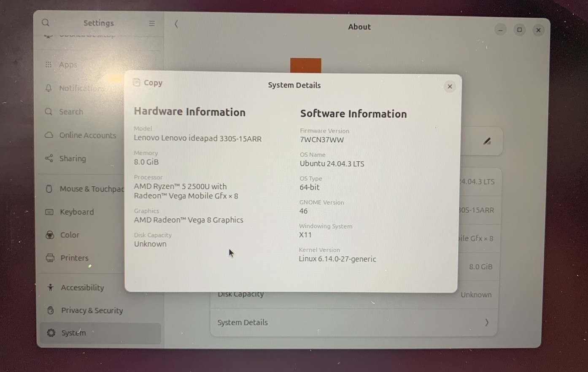Click the Ubuntu orange logo in About
This screenshot has height=372, width=588.
pos(306,65)
